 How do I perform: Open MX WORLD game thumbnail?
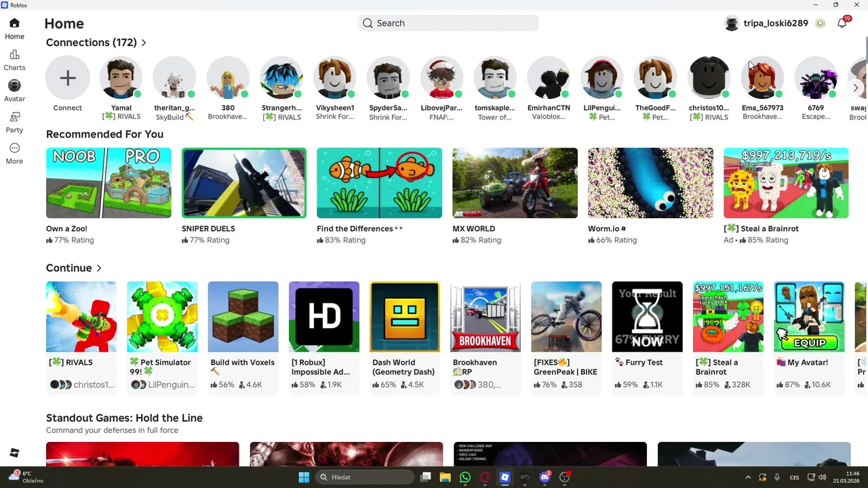click(x=515, y=183)
